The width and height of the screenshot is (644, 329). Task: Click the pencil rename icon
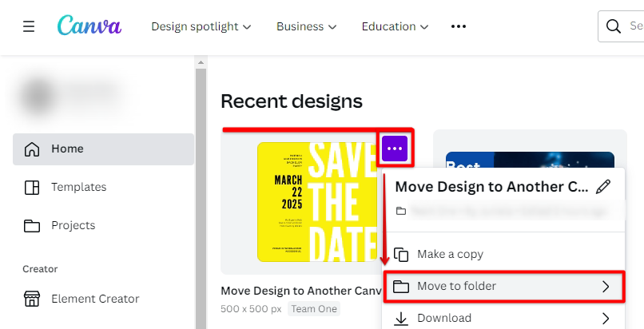pyautogui.click(x=603, y=187)
